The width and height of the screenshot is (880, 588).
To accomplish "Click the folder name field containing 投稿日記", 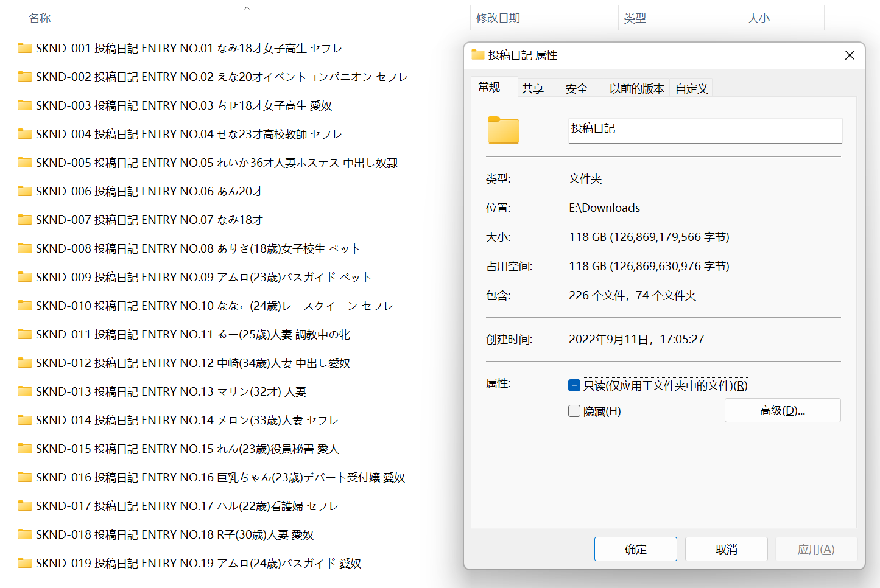I will 705,130.
